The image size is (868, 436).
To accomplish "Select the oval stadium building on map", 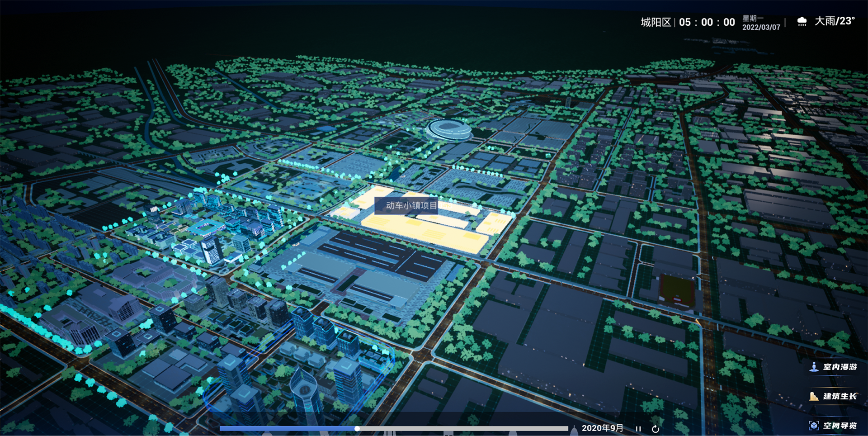I will pos(448,129).
